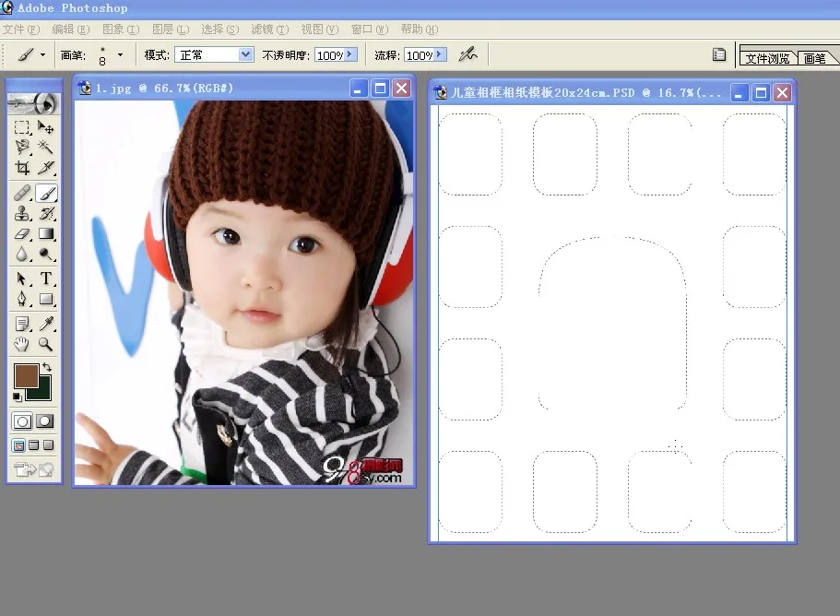The image size is (840, 616).
Task: Select the Hand tool
Action: click(x=22, y=344)
